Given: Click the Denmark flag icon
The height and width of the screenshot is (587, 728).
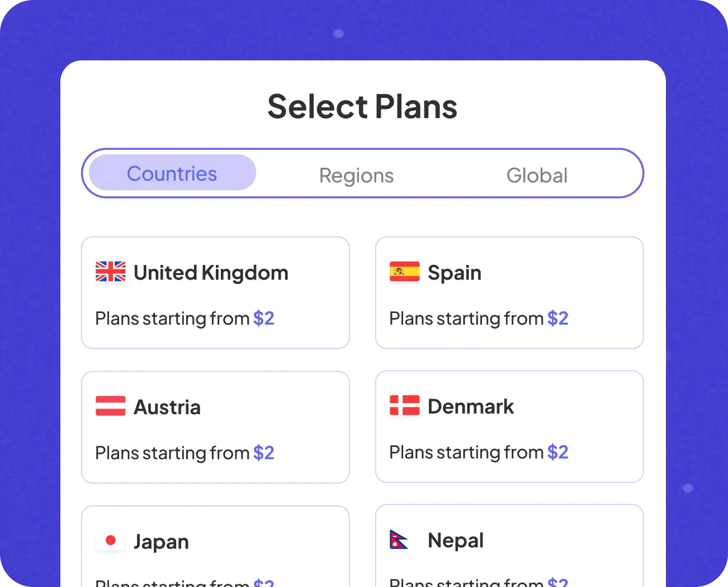Looking at the screenshot, I should 404,405.
